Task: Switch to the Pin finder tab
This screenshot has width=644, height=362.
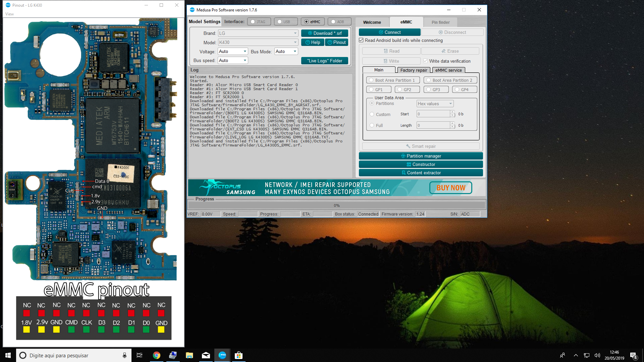Action: [x=440, y=22]
